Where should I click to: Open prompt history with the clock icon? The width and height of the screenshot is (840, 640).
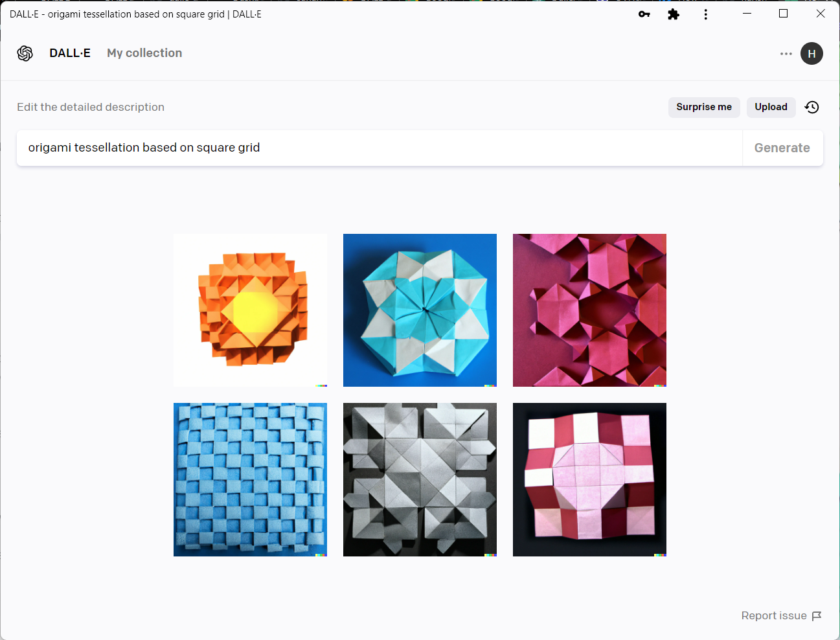point(812,107)
